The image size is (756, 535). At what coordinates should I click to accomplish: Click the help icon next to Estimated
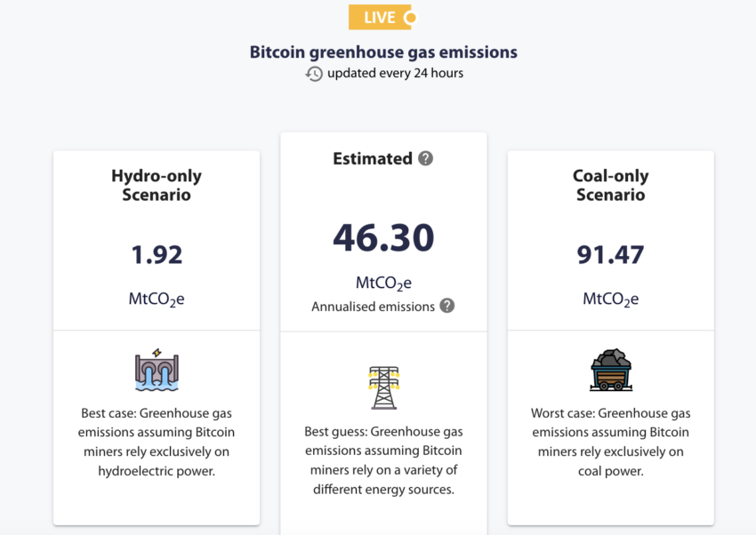tap(426, 158)
